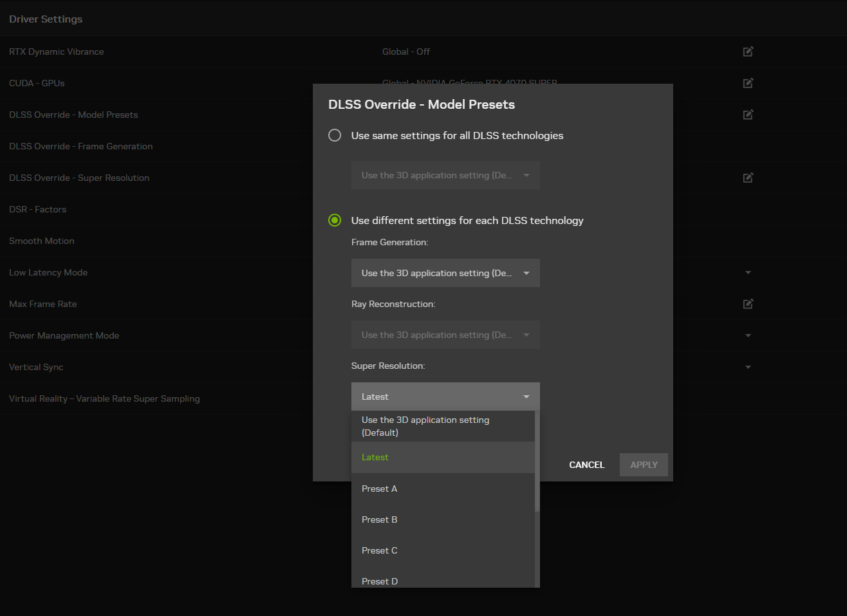Click the dialog title 'DLSS Override - Model Presets'
The width and height of the screenshot is (847, 616).
click(422, 104)
